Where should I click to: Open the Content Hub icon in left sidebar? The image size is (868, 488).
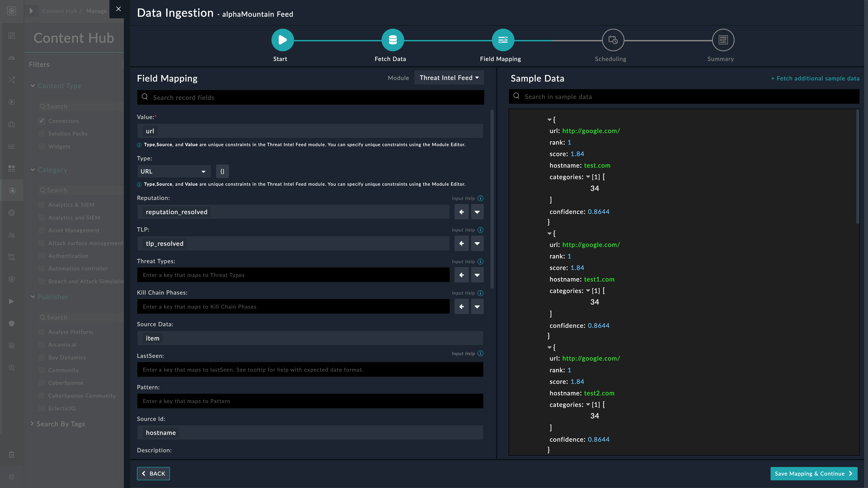click(12, 191)
